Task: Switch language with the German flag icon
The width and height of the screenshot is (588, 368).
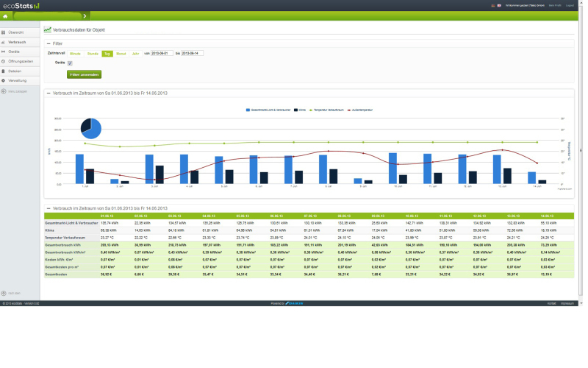Action: coord(493,6)
